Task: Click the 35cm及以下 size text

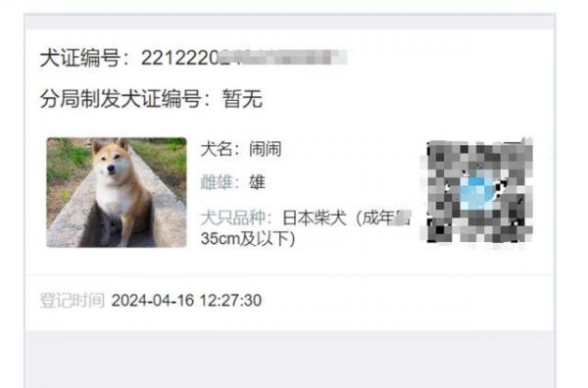Action: tap(248, 238)
